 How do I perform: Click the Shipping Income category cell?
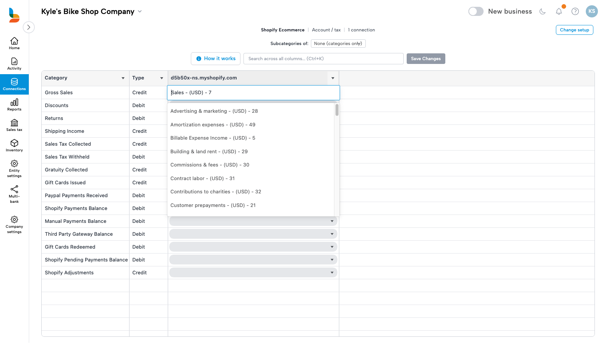[x=85, y=131]
